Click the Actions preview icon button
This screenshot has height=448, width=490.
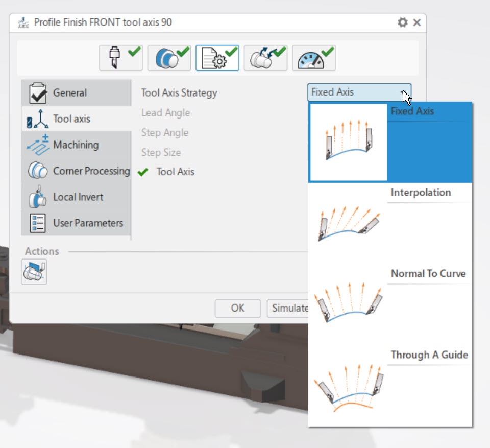tap(34, 272)
